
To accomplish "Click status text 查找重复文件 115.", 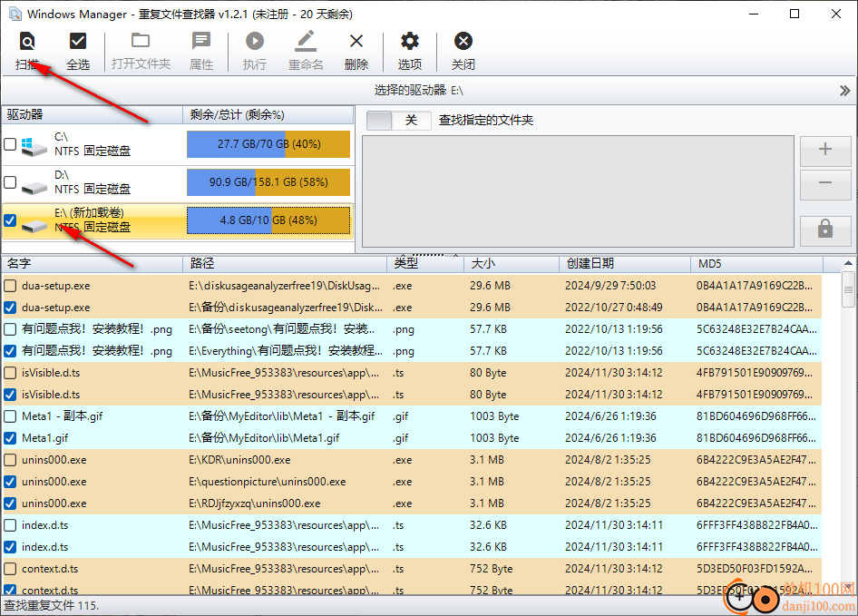I will (52, 606).
